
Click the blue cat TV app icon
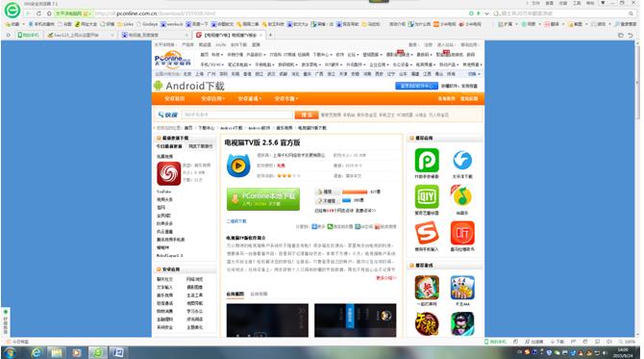[x=238, y=166]
